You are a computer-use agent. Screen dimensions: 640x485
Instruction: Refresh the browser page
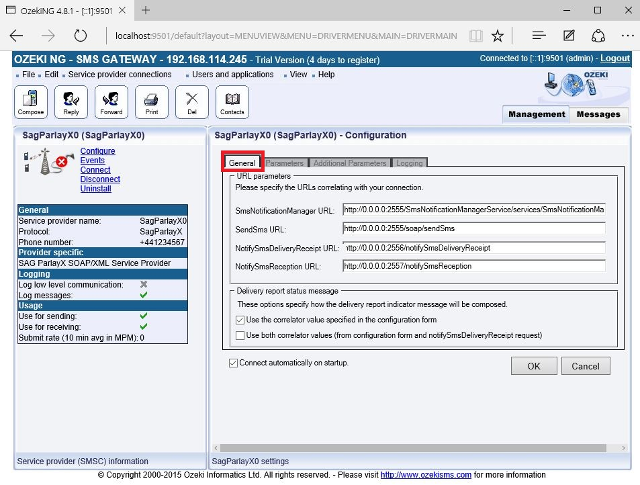pyautogui.click(x=80, y=36)
